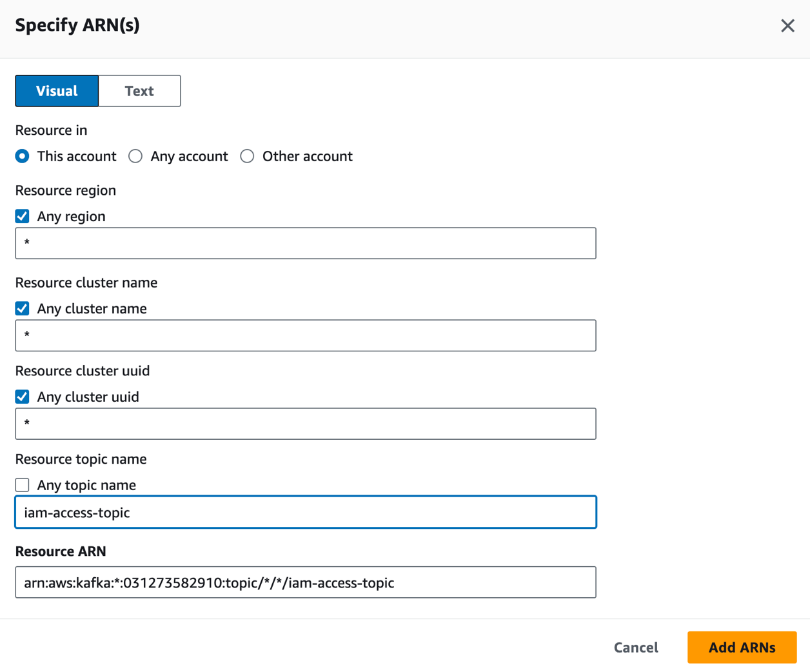Choose the Other account radio option
Screen dimensions: 810x672
click(247, 156)
